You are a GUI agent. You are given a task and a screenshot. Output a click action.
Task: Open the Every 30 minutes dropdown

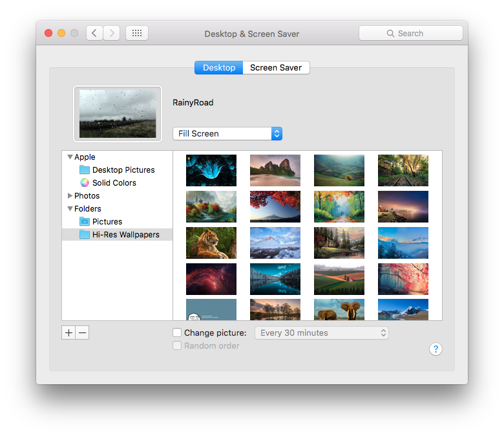[x=322, y=332]
